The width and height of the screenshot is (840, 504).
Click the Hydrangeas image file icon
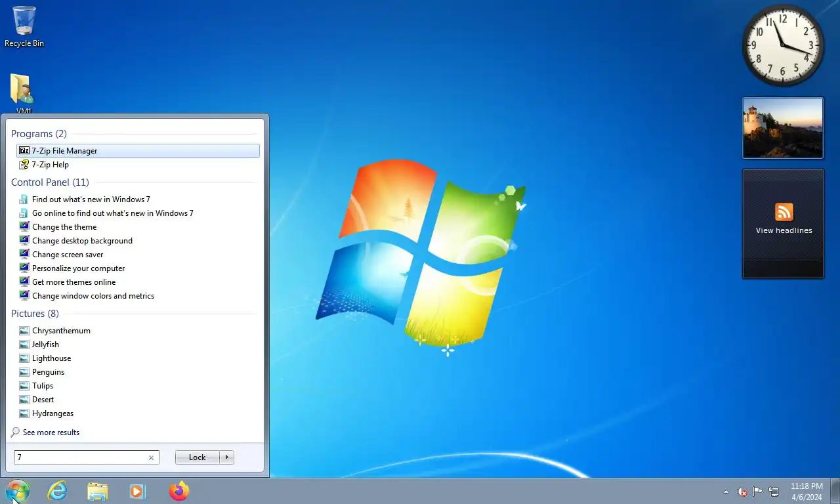click(x=24, y=413)
